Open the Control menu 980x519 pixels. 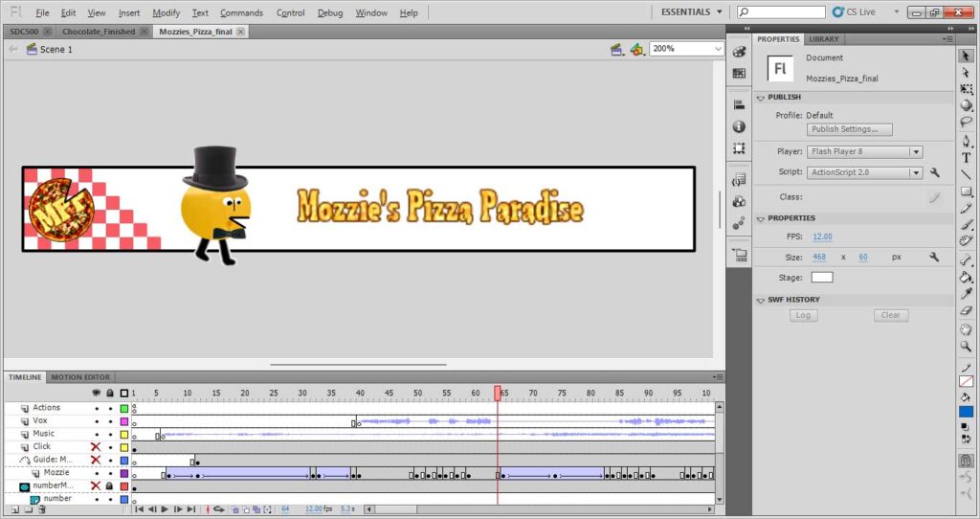tap(291, 12)
